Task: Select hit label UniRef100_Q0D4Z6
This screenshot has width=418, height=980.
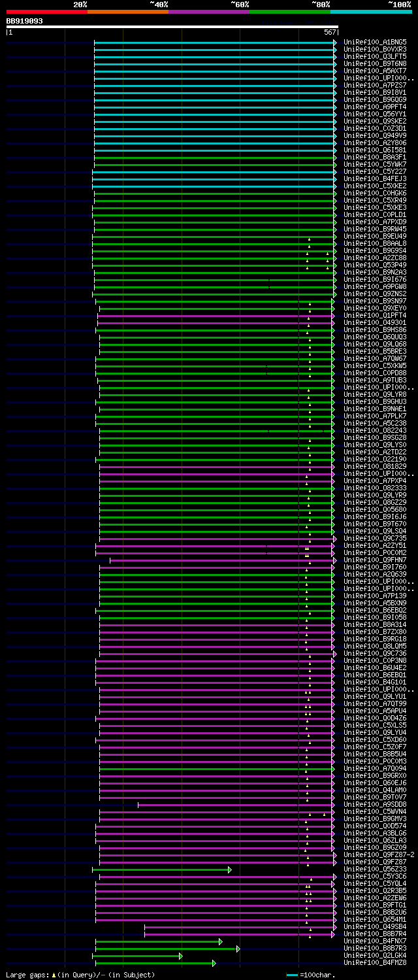Action: pyautogui.click(x=375, y=718)
